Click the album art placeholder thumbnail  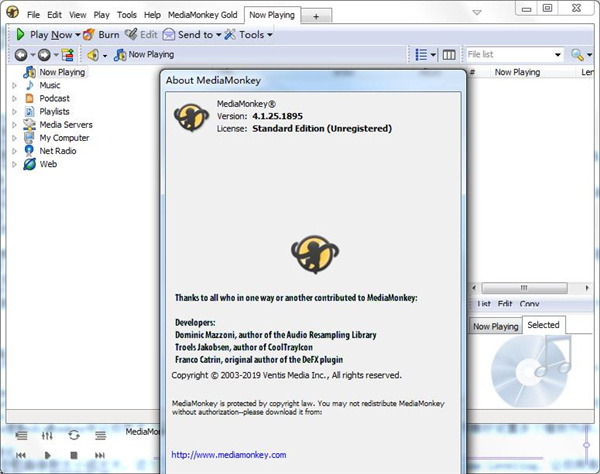(532, 371)
